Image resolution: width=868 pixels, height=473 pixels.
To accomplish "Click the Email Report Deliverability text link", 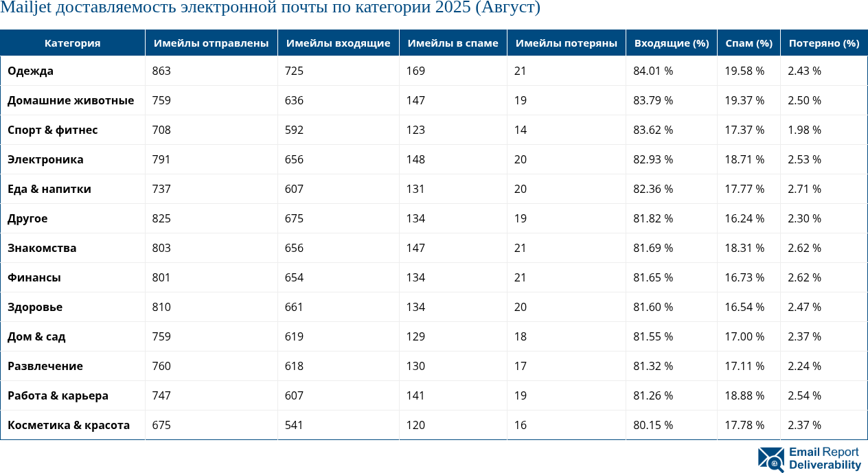I will point(824,459).
